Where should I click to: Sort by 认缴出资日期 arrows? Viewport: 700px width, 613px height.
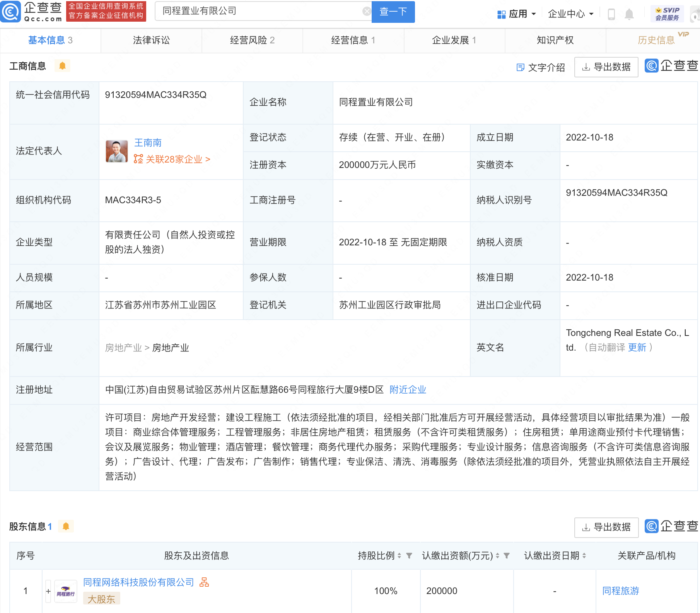pos(584,556)
